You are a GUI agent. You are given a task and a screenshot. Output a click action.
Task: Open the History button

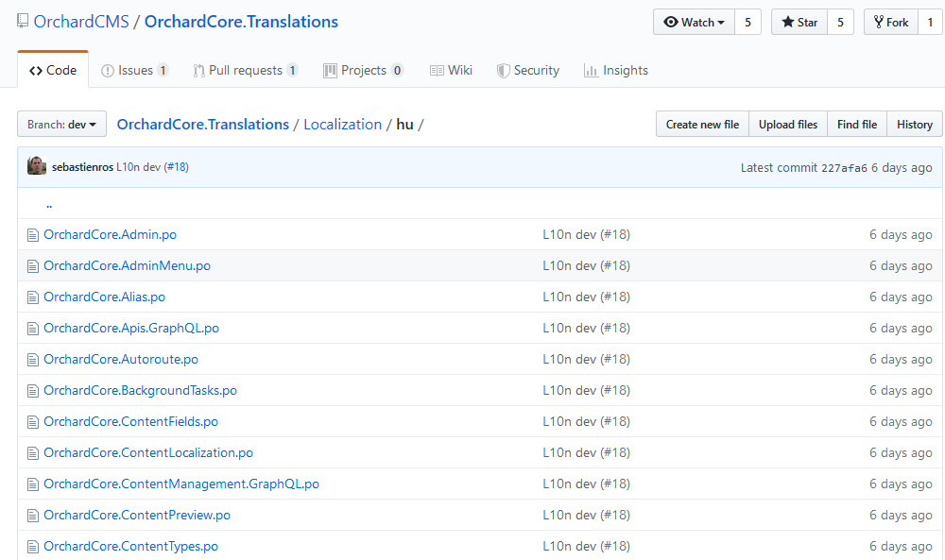tap(914, 124)
